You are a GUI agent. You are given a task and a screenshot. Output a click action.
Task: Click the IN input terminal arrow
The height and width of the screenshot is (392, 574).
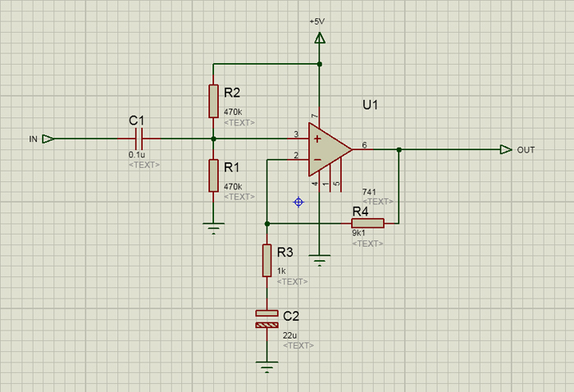coord(48,139)
